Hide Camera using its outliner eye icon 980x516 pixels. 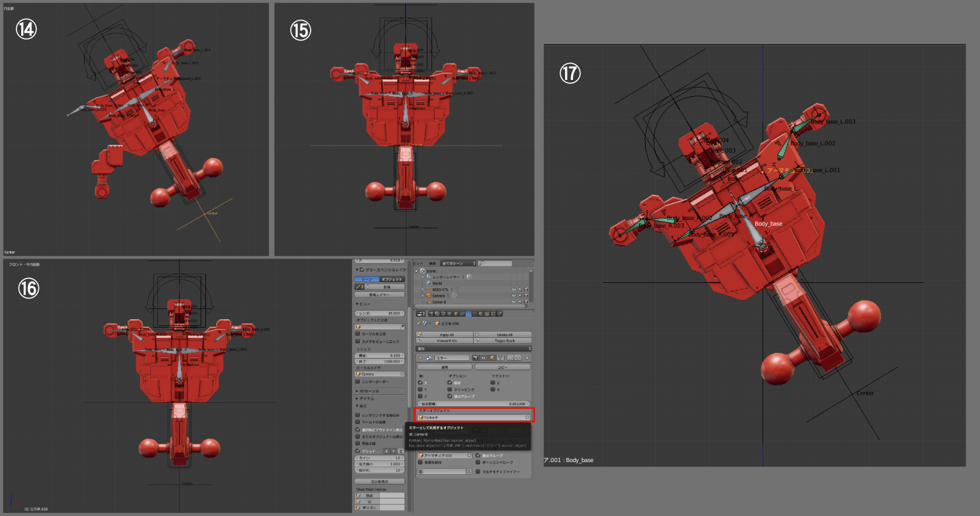point(514,296)
